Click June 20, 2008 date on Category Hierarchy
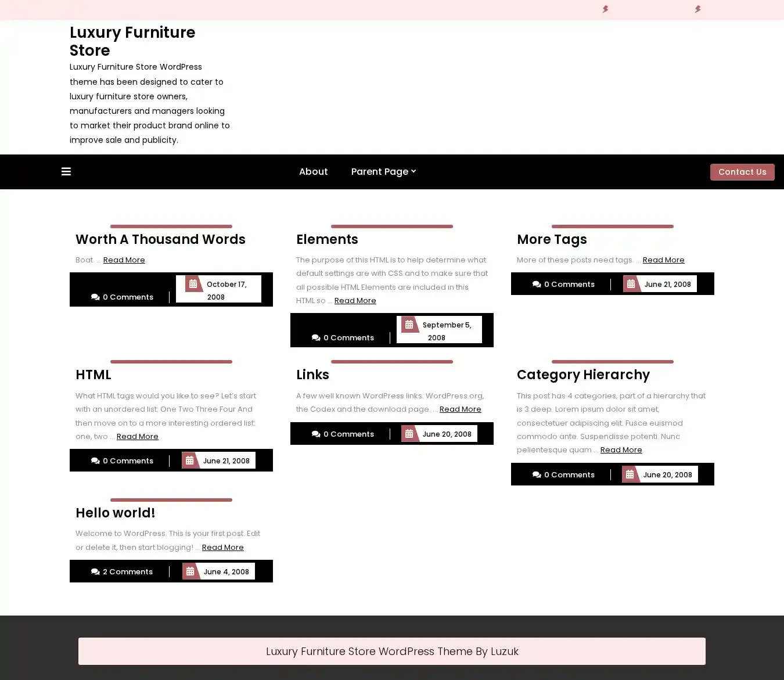 (667, 474)
